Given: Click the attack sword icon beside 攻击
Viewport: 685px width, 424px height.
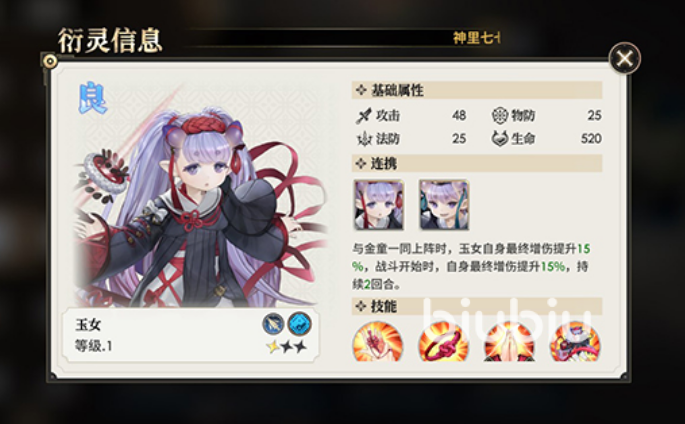Looking at the screenshot, I should pos(363,116).
